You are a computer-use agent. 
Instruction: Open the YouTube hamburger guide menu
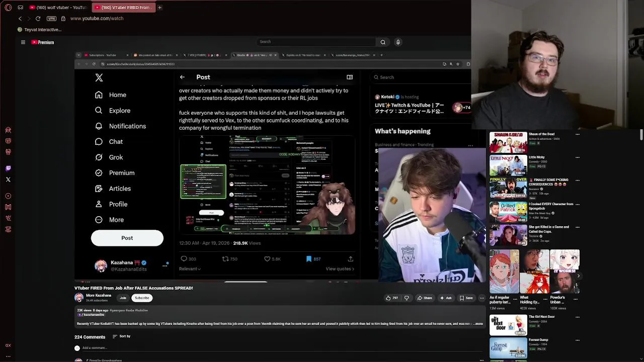click(x=23, y=42)
